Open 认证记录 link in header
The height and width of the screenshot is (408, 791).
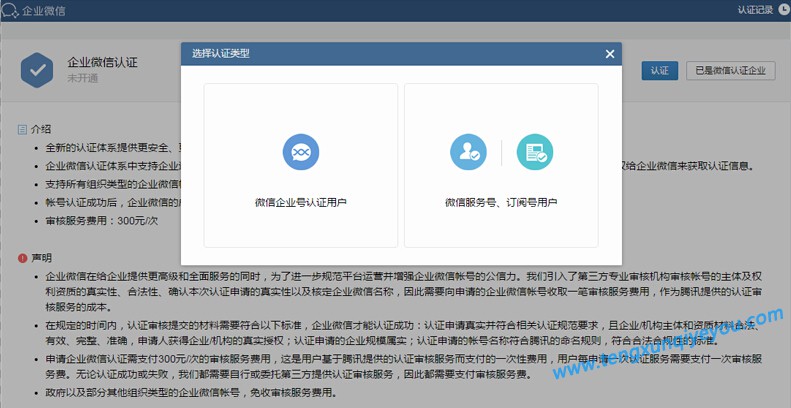point(755,10)
